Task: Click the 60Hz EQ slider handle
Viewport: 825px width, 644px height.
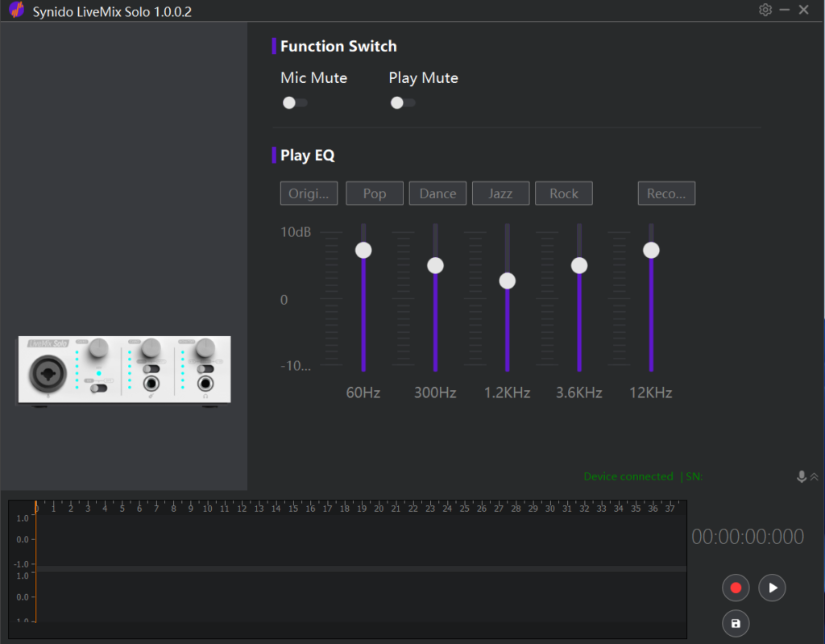Action: tap(363, 250)
